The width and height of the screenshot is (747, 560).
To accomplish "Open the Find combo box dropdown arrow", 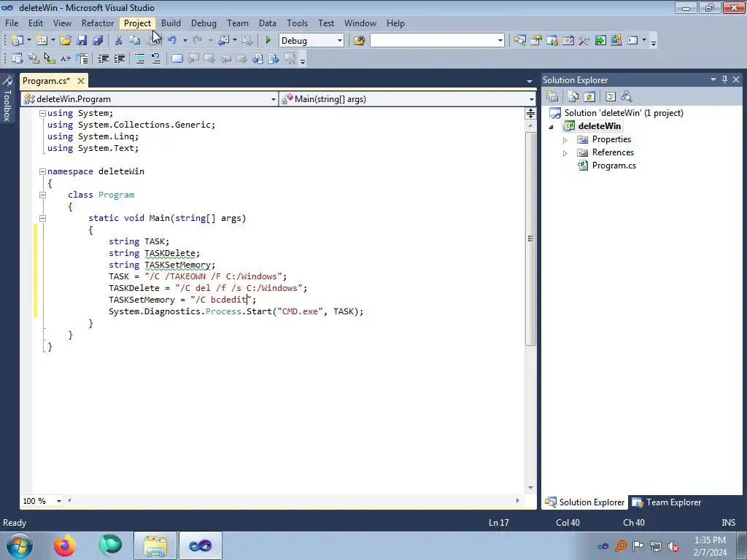I will coord(500,41).
